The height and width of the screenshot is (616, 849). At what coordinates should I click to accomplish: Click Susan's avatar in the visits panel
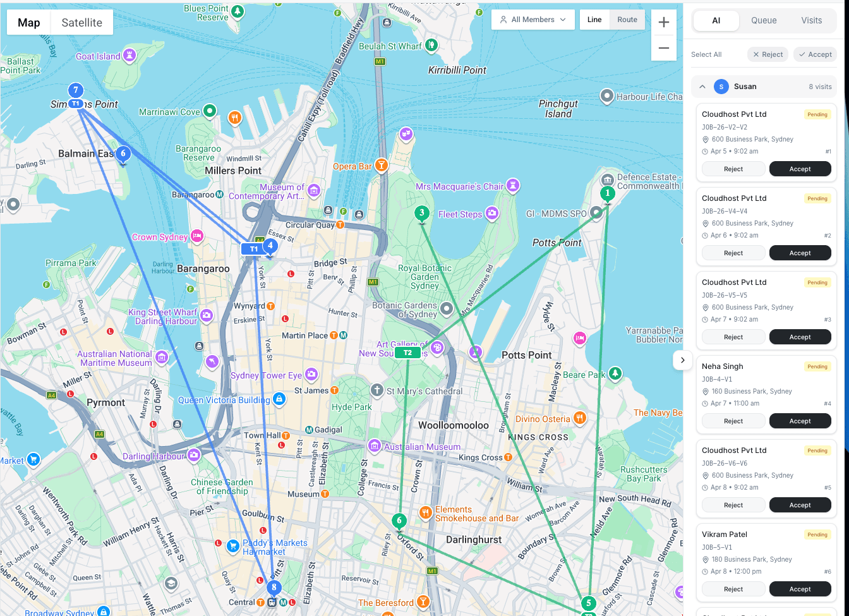pos(721,87)
